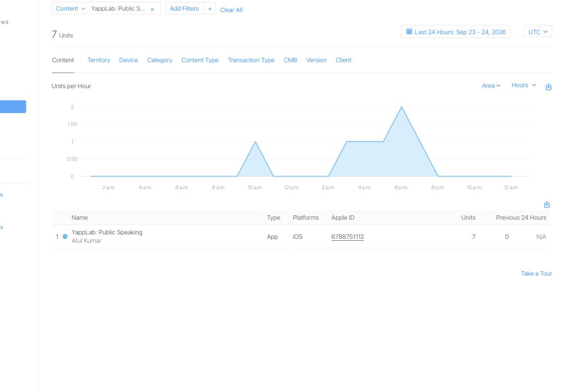This screenshot has height=392, width=581.
Task: Open the UTC timezone dropdown
Action: (x=538, y=32)
